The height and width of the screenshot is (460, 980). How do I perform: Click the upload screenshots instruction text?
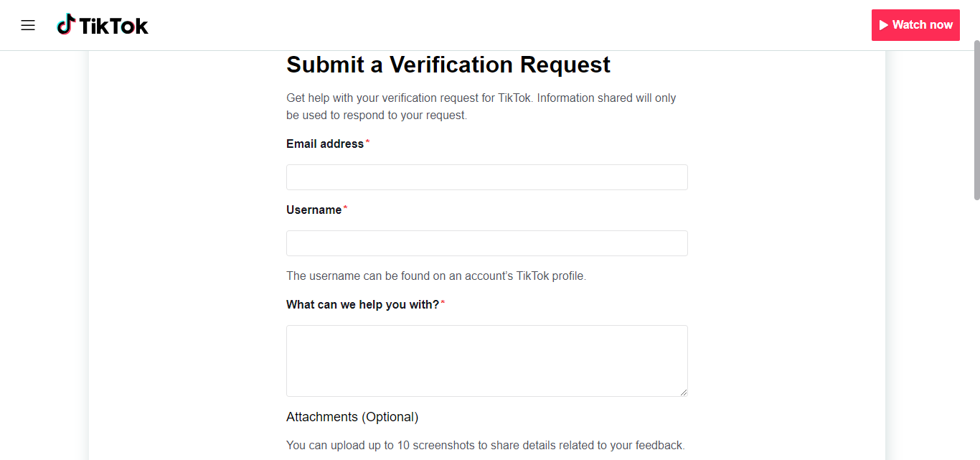485,445
